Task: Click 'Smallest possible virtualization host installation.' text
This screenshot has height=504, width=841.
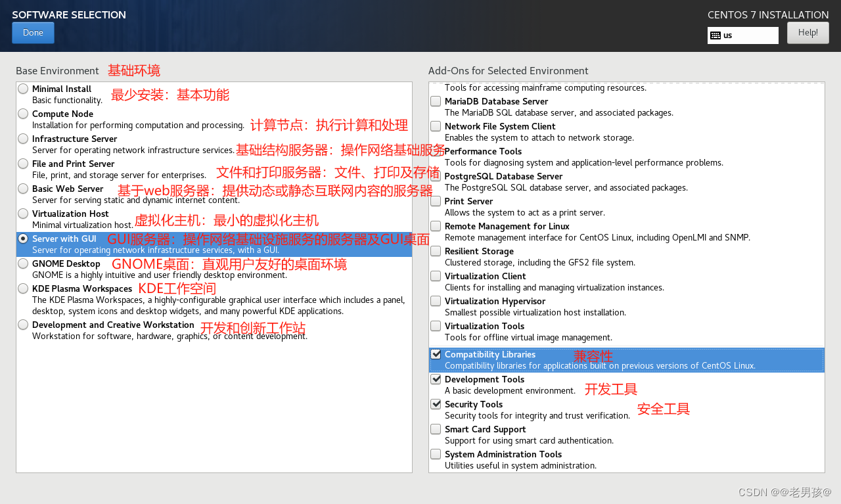Action: tap(535, 313)
